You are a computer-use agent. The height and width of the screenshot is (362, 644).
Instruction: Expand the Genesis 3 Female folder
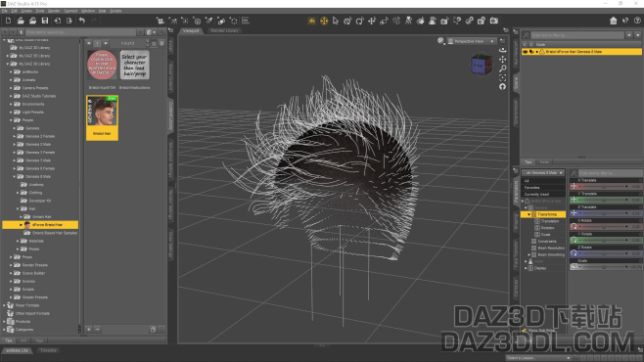15,153
